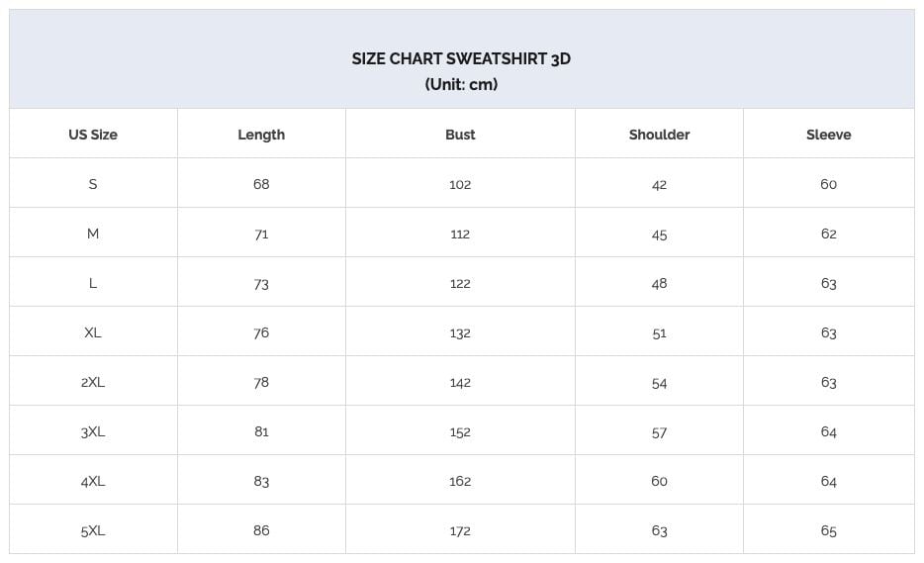Select the Sleeve column header
924x563 pixels.
829,135
